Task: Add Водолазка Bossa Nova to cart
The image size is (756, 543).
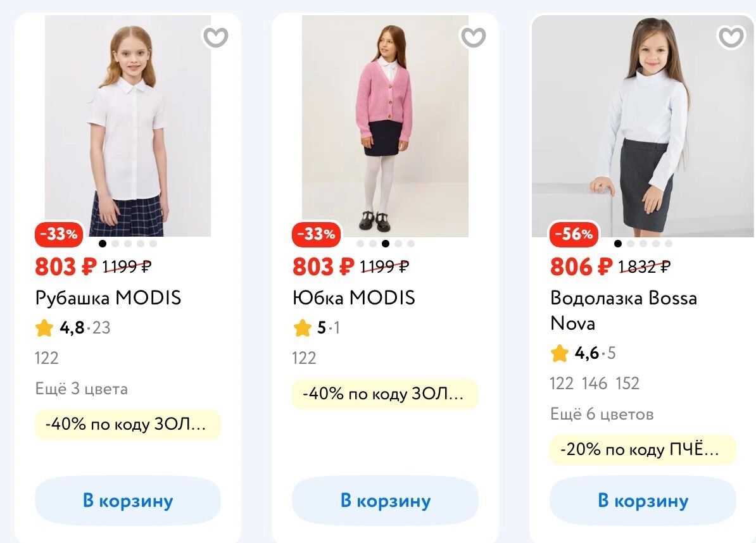Action: pos(643,501)
